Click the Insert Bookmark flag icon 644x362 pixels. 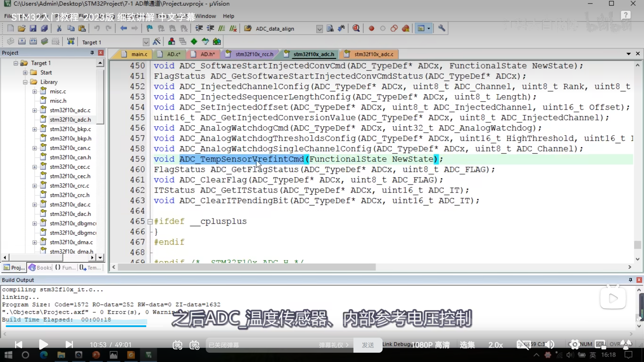coord(150,28)
